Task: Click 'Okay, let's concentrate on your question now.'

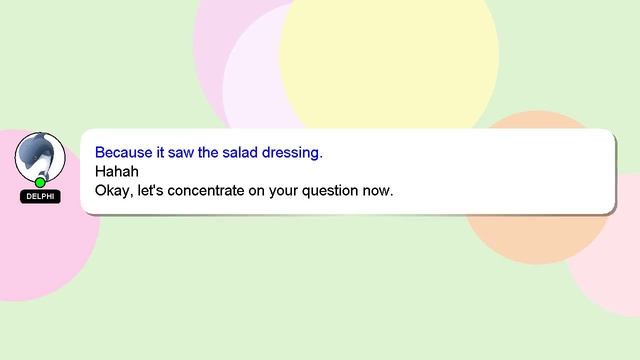Action: point(244,191)
